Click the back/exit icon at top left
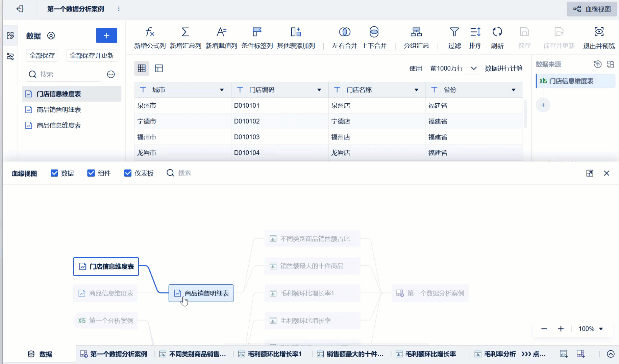The height and width of the screenshot is (364, 619). coord(20,9)
